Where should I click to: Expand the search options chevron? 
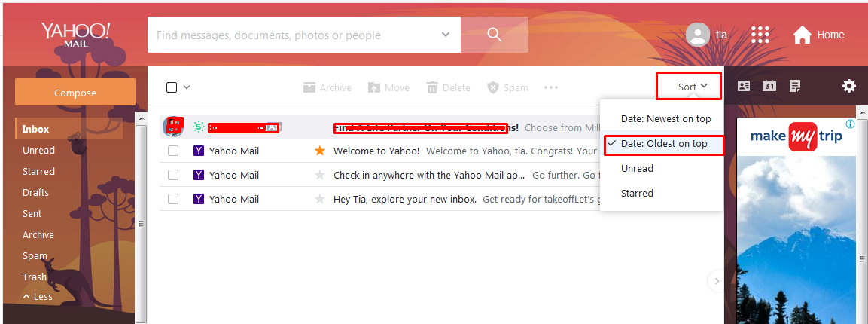click(x=446, y=35)
